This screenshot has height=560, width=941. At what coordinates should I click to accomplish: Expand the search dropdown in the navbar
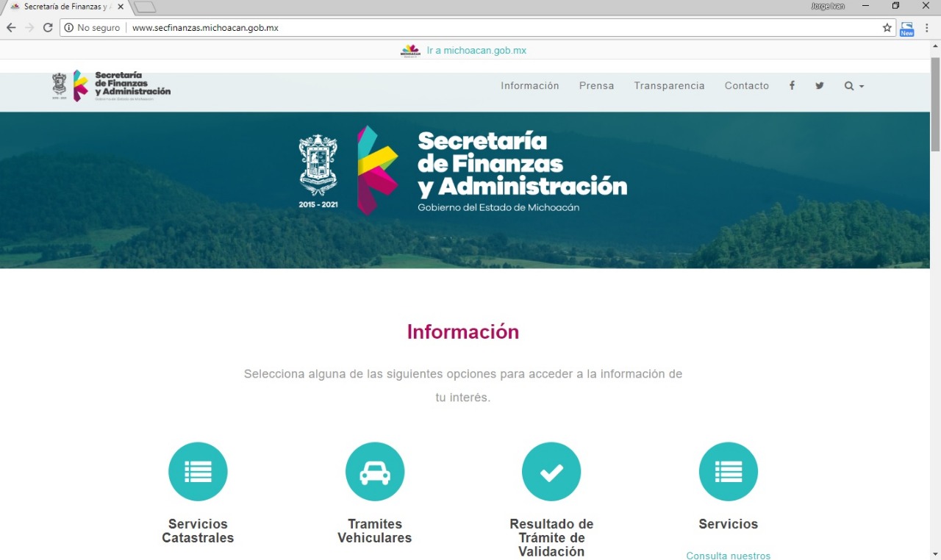(x=860, y=86)
